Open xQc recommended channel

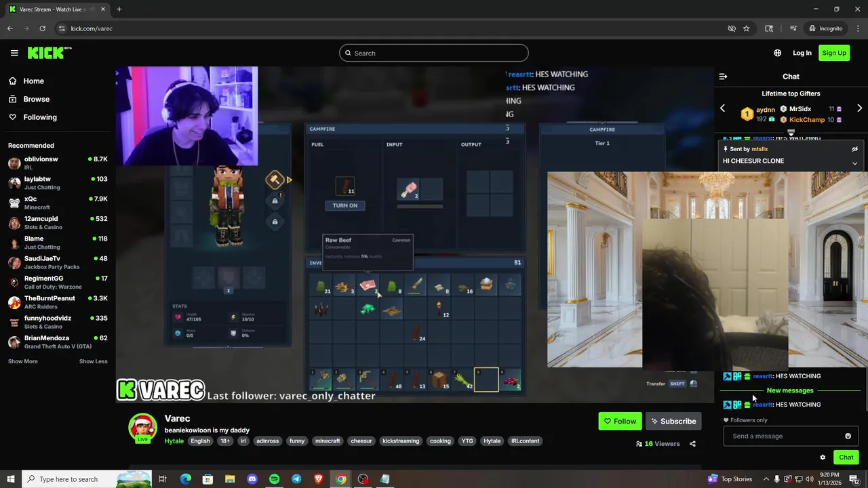[58, 203]
